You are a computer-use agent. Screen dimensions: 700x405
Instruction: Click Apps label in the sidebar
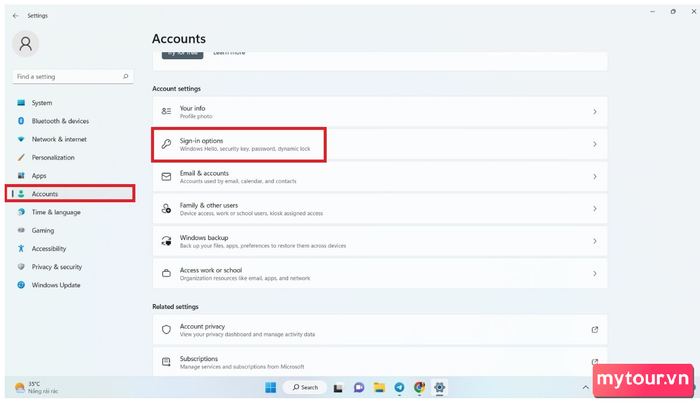coord(39,176)
